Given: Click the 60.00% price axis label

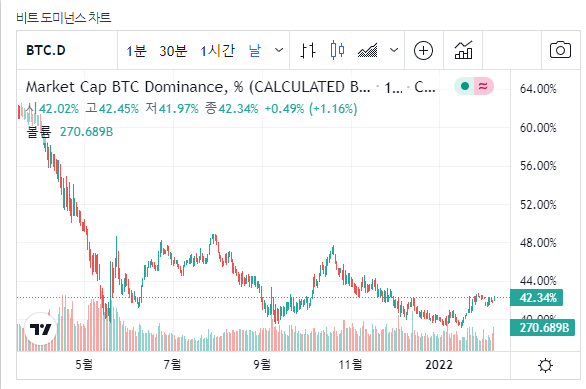Looking at the screenshot, I should pos(538,128).
